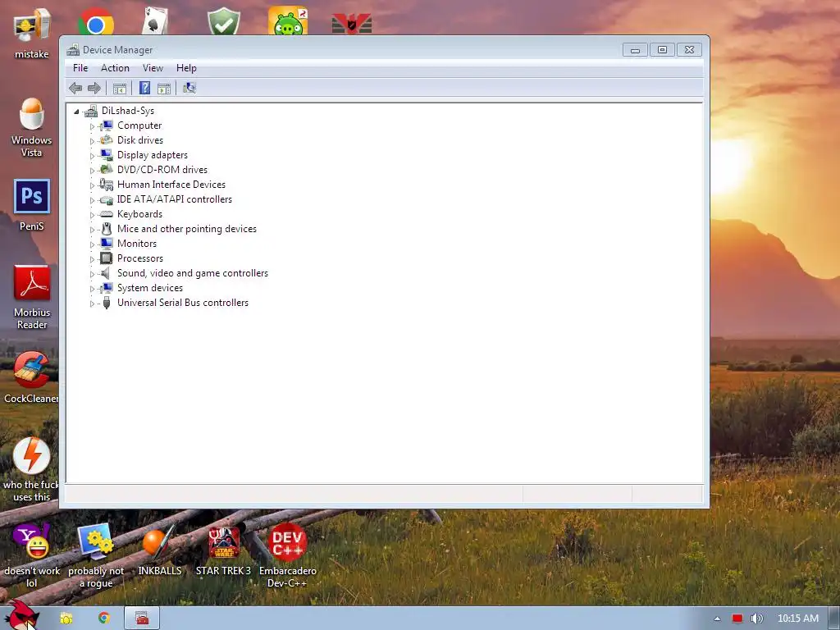Maximize the Device Manager window
Viewport: 840px width, 630px height.
click(x=662, y=50)
